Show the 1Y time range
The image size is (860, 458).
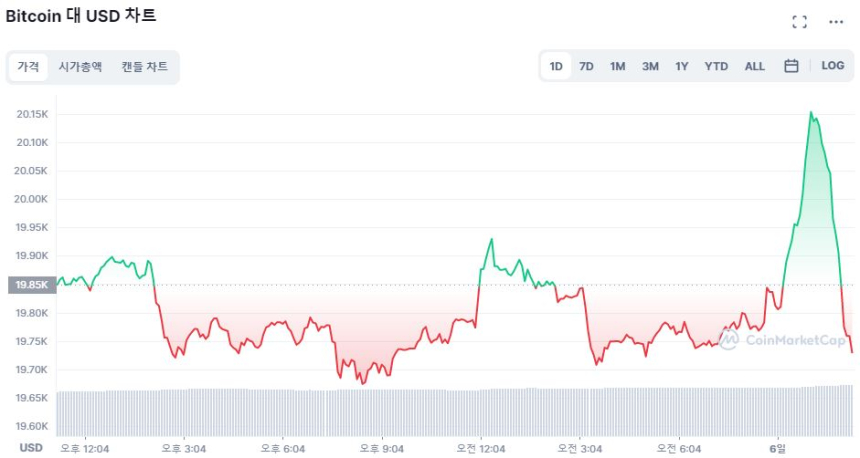(681, 66)
